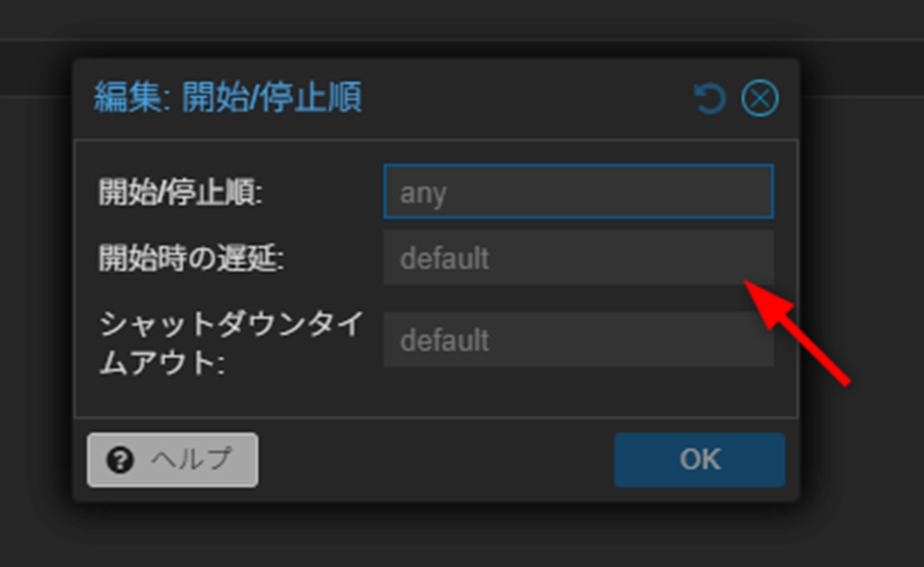Click 'default' placeholder in startup delay box
Image resolution: width=924 pixels, height=567 pixels.
(444, 258)
